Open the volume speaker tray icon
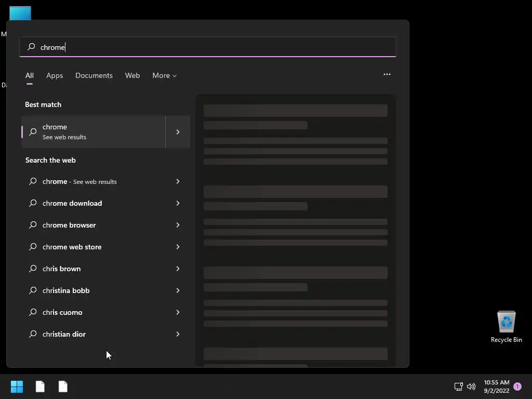Viewport: 532px width, 399px height. [x=471, y=387]
